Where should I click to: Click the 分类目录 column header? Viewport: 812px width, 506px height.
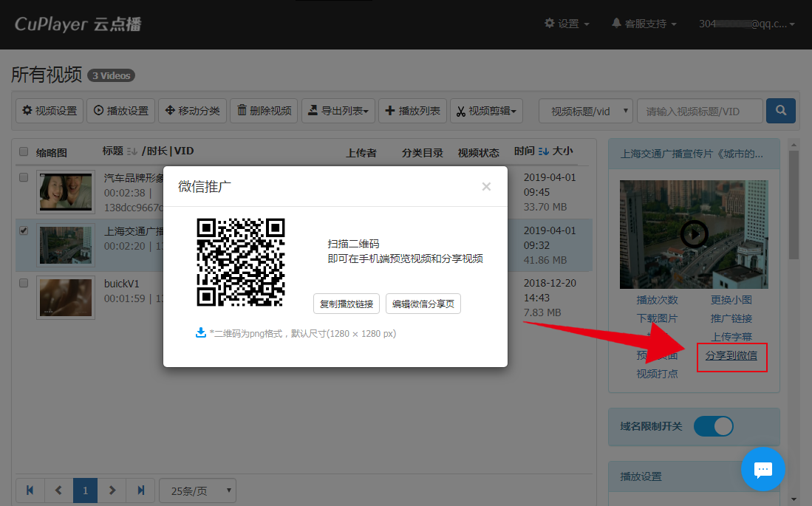click(x=423, y=153)
